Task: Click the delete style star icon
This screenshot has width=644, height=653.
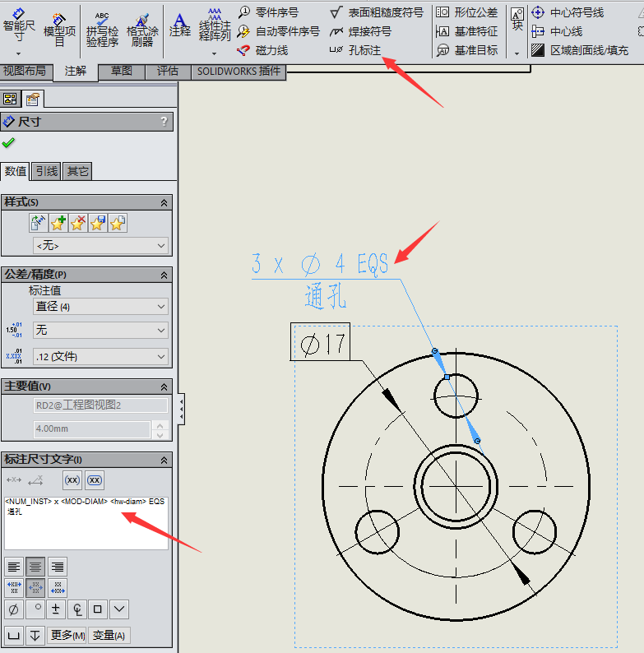Action: point(78,223)
